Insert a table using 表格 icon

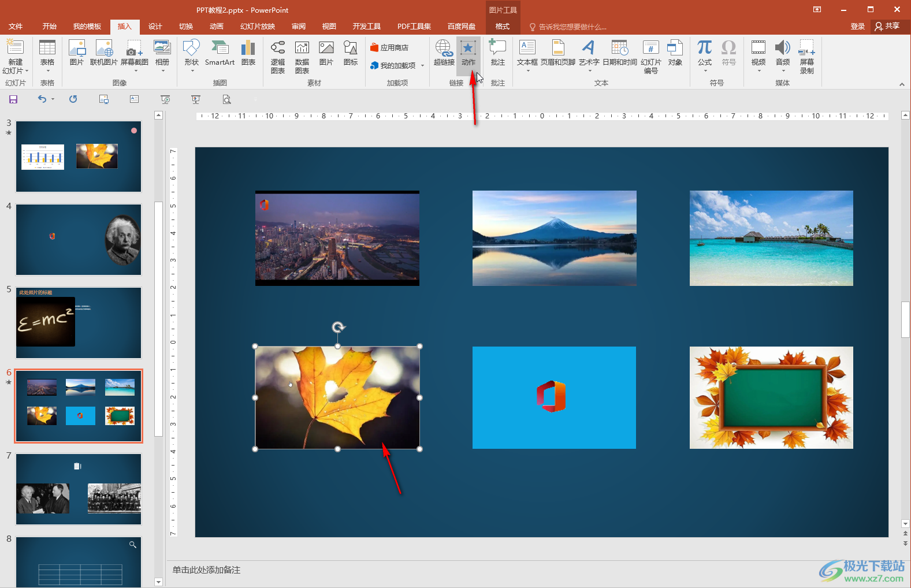[x=47, y=56]
